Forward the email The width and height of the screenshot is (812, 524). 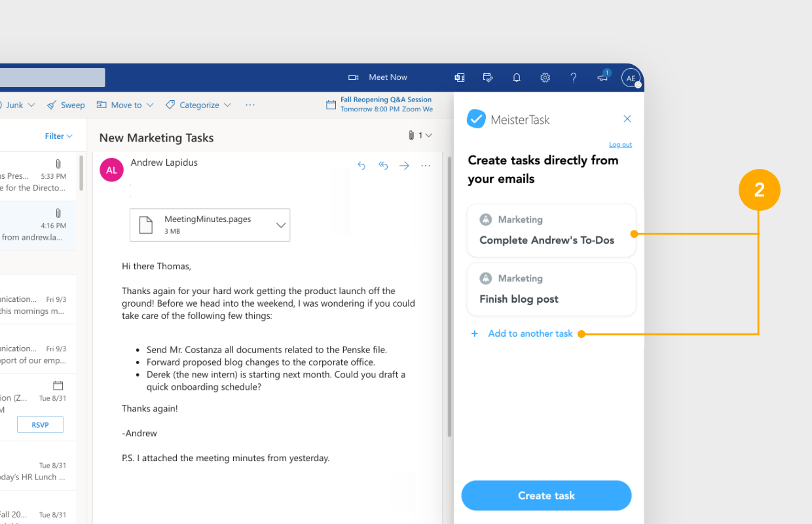pyautogui.click(x=404, y=166)
